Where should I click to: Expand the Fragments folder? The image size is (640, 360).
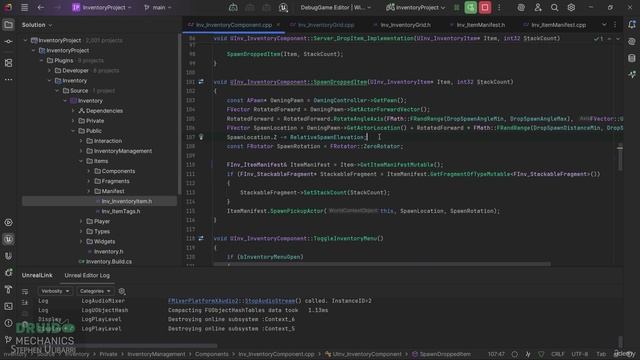click(89, 181)
